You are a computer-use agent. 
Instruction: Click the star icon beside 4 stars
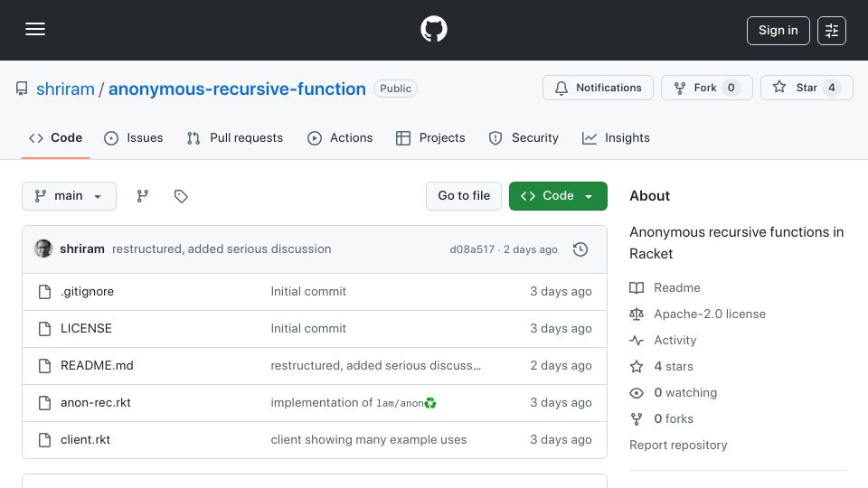[637, 366]
